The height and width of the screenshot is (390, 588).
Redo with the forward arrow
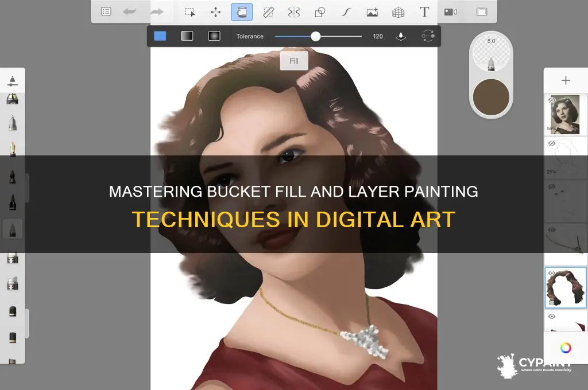pyautogui.click(x=156, y=12)
